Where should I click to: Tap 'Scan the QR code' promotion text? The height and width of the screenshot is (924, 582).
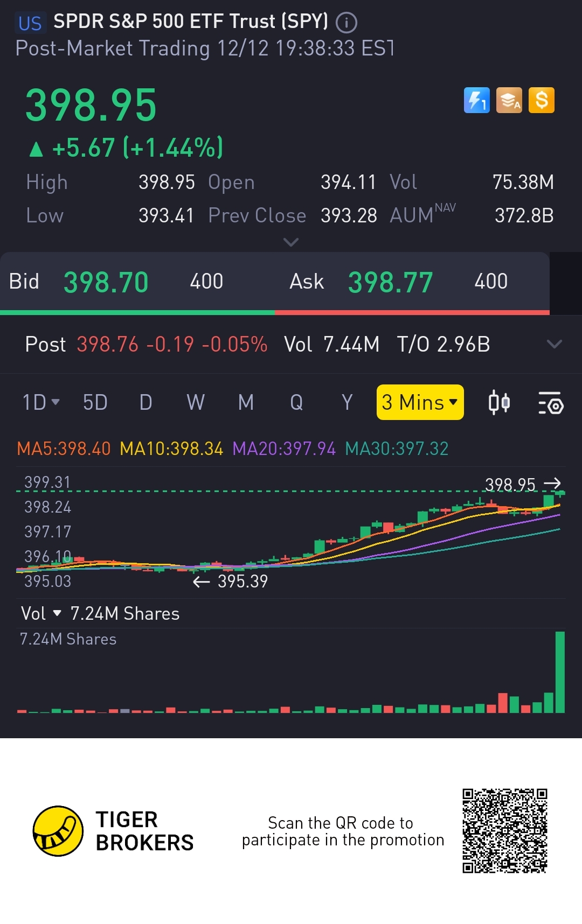tap(343, 831)
